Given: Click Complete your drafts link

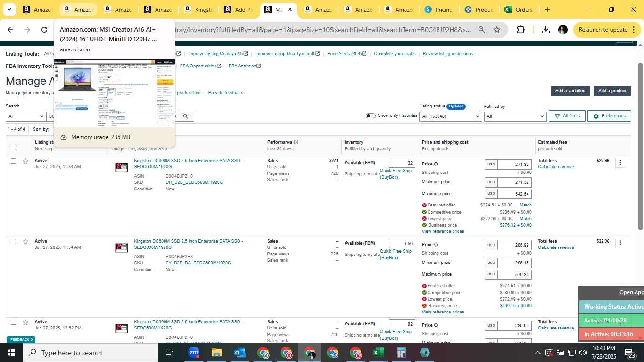Looking at the screenshot, I should (395, 54).
